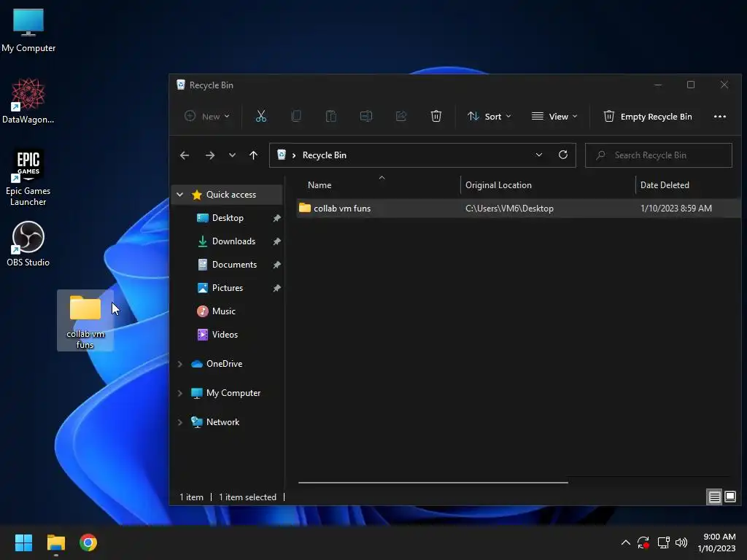This screenshot has width=747, height=560.
Task: Open Videos in the navigation pane
Action: tap(225, 335)
